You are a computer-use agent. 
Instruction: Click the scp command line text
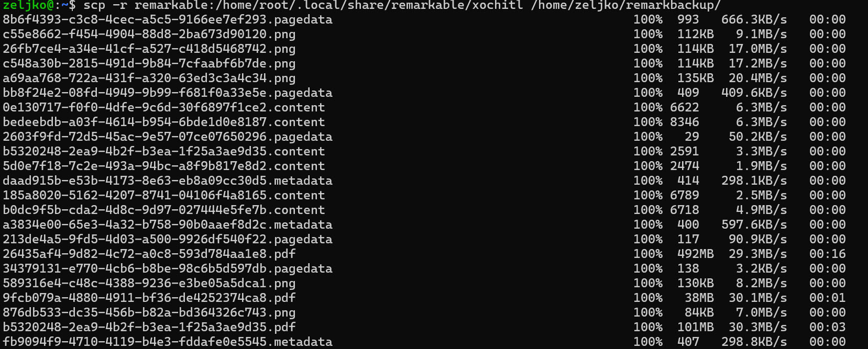click(402, 5)
